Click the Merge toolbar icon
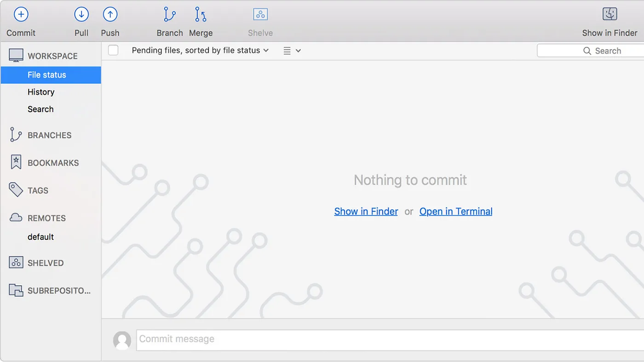The width and height of the screenshot is (644, 362). coord(201,15)
